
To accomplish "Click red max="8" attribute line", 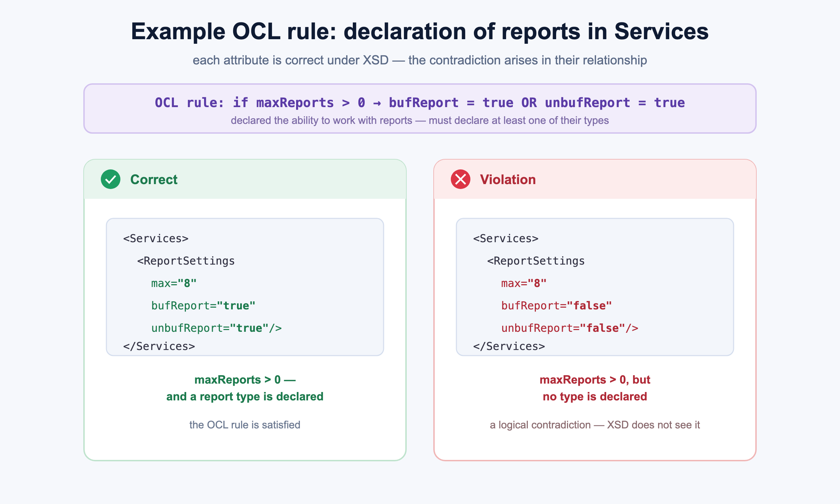I will coord(524,283).
